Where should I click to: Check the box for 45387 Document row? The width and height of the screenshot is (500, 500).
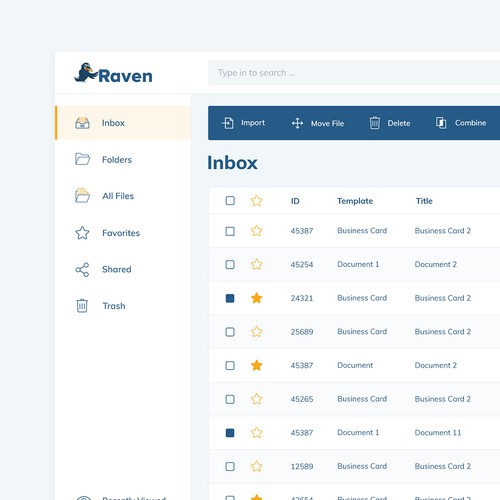coord(230,366)
